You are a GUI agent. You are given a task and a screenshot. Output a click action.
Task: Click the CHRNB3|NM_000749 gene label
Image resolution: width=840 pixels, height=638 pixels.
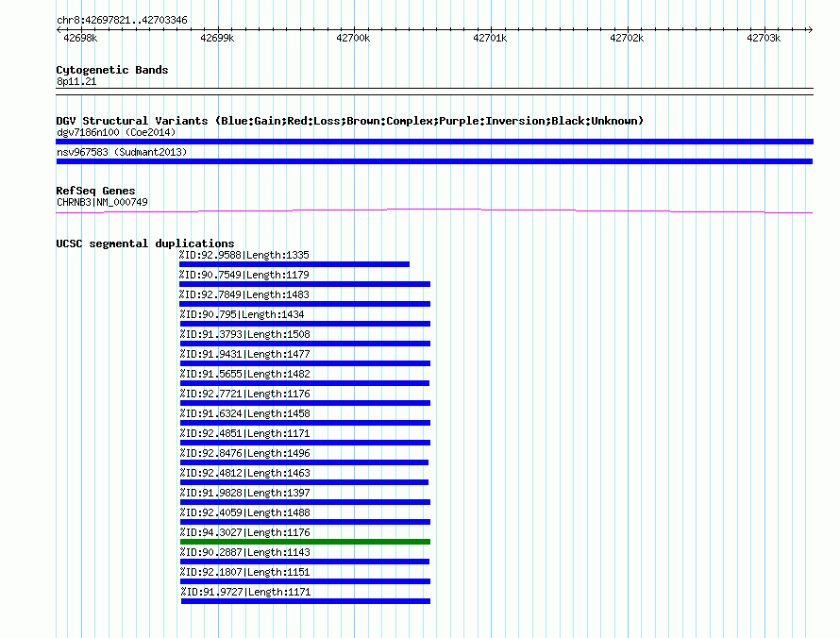tap(102, 202)
